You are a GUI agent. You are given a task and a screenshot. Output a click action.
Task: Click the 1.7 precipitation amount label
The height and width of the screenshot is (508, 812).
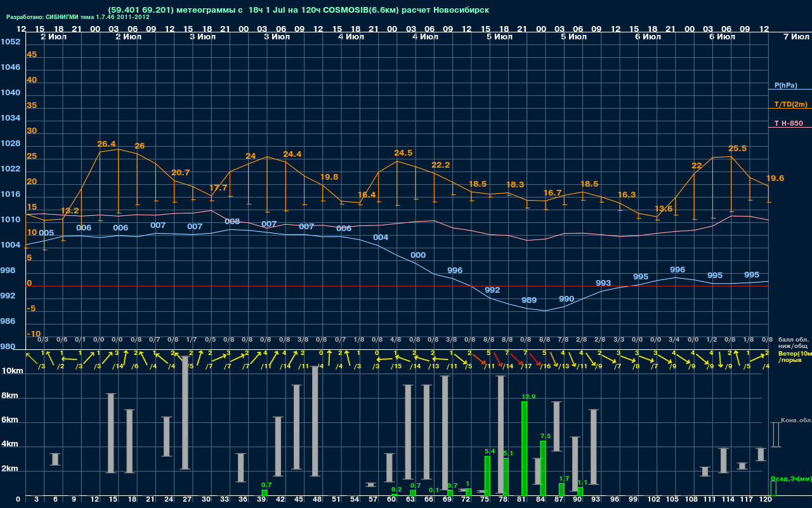click(x=564, y=478)
